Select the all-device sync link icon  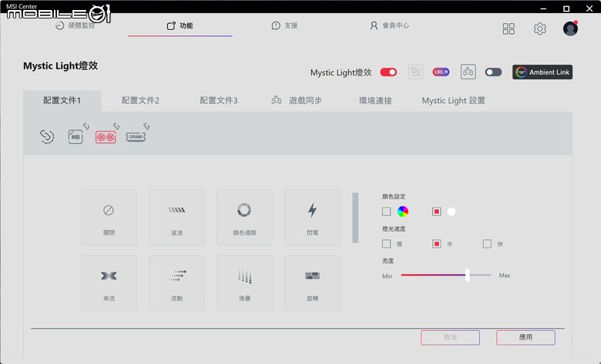tap(47, 137)
